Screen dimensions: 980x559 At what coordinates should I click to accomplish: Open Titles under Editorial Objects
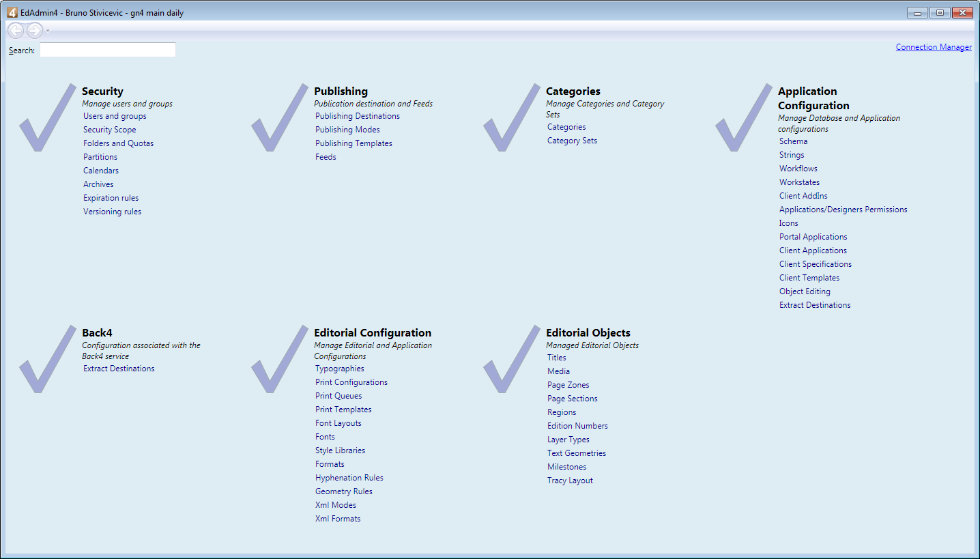pos(557,358)
